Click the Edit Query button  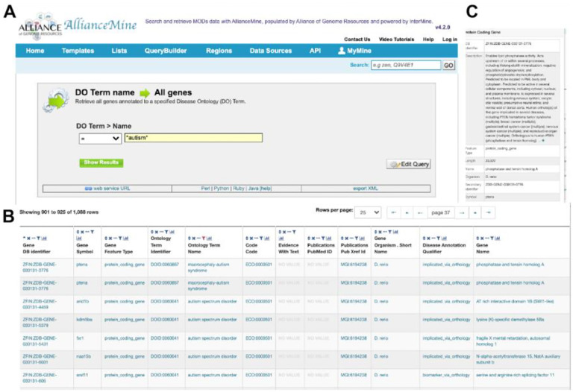click(409, 164)
